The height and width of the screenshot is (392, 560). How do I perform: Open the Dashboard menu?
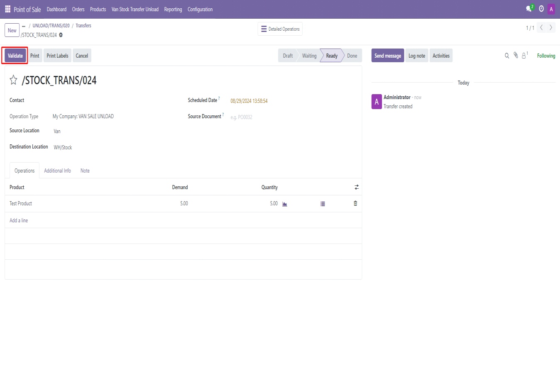click(x=56, y=9)
